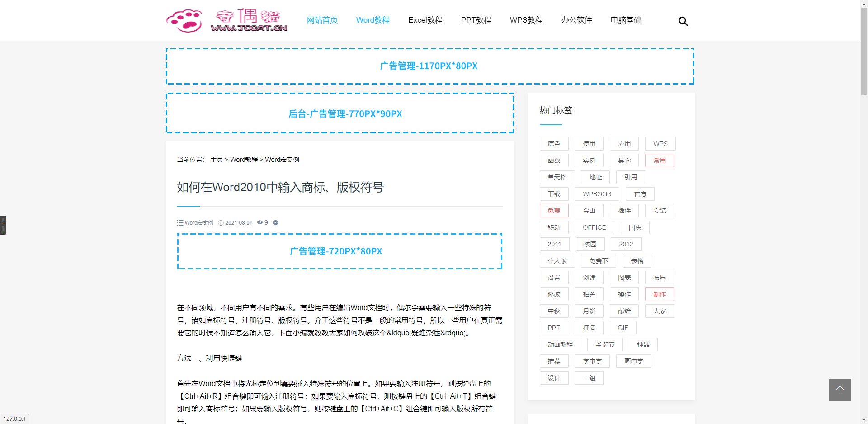Select the 常用 tag
Image resolution: width=868 pixels, height=424 pixels.
660,160
